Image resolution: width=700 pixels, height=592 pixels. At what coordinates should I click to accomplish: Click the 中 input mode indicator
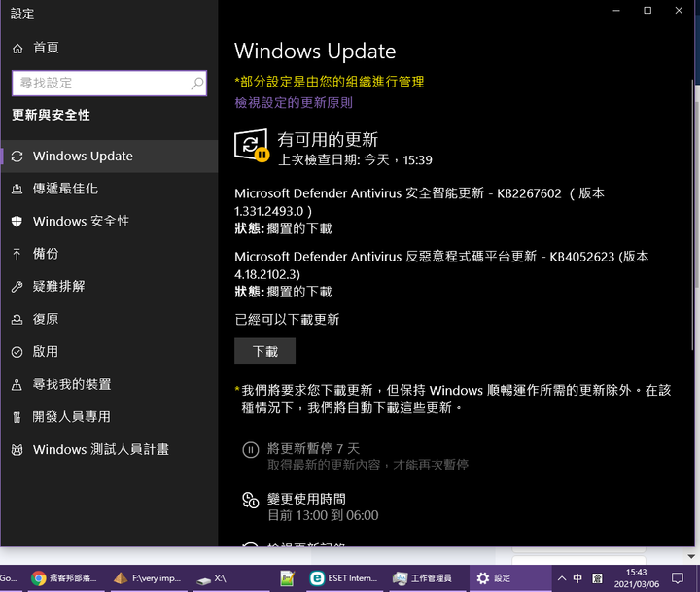[x=577, y=578]
